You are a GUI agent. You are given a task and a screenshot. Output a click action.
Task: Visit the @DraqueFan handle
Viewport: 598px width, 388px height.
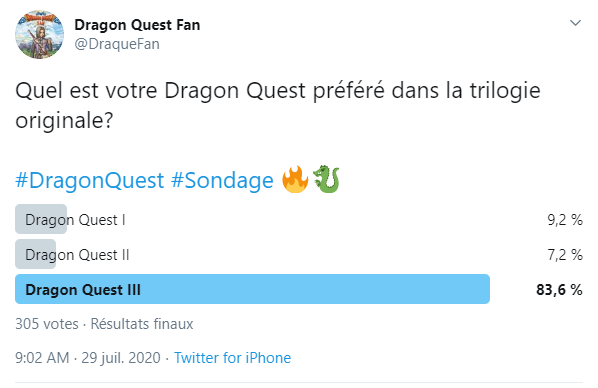(117, 44)
